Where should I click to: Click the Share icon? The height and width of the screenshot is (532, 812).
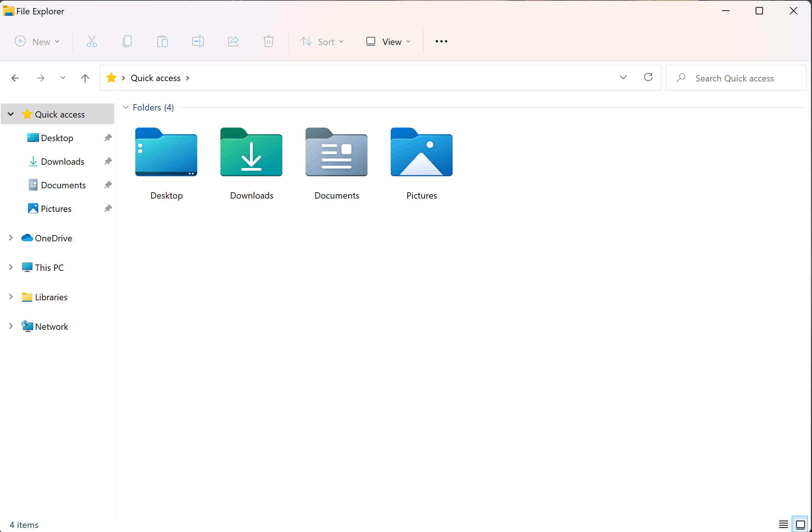(233, 41)
